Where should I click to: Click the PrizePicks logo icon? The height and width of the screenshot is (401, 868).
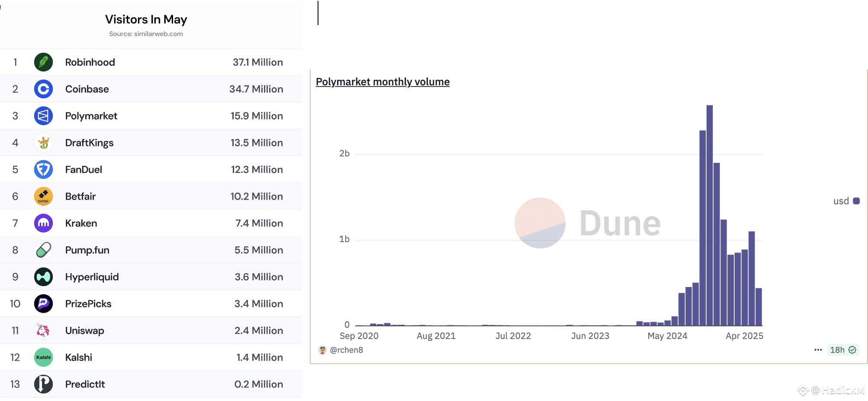click(43, 304)
